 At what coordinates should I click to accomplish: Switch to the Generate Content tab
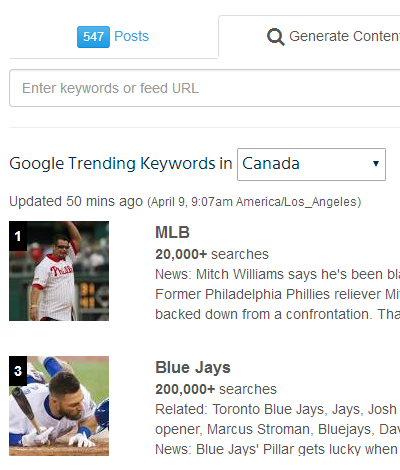(333, 36)
